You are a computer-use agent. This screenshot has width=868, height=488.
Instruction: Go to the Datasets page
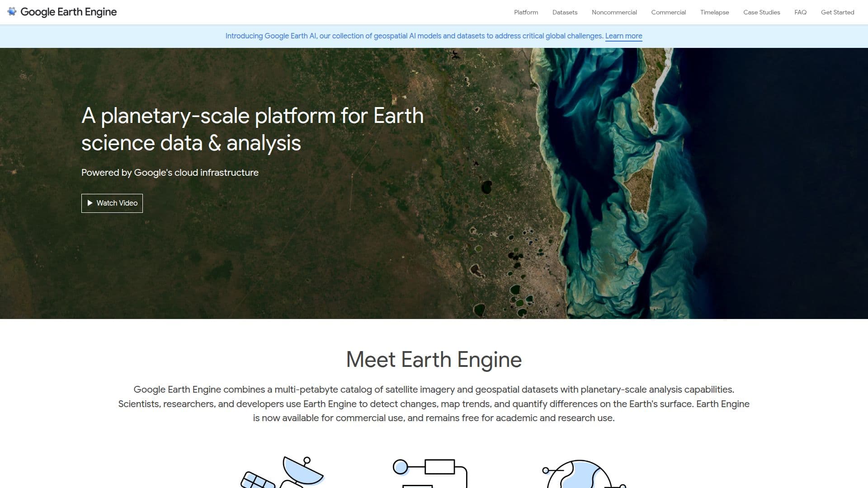(565, 12)
